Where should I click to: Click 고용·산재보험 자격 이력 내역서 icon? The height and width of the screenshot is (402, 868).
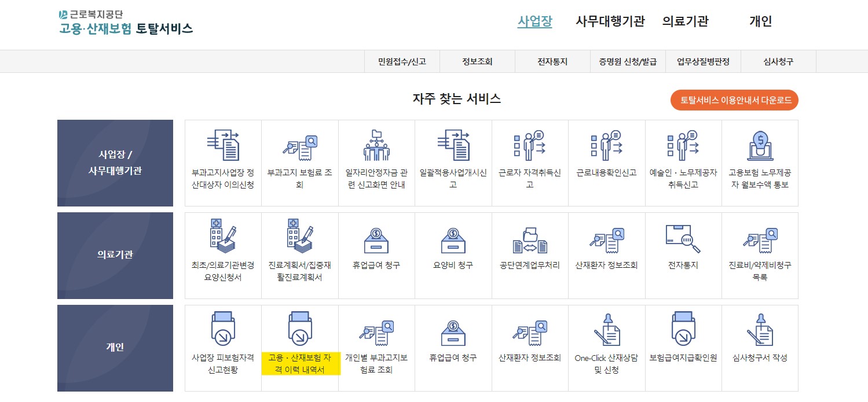pyautogui.click(x=300, y=347)
